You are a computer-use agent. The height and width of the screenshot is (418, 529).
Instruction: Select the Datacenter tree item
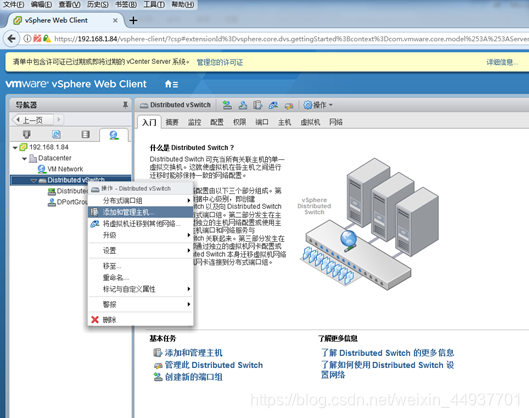tap(55, 158)
